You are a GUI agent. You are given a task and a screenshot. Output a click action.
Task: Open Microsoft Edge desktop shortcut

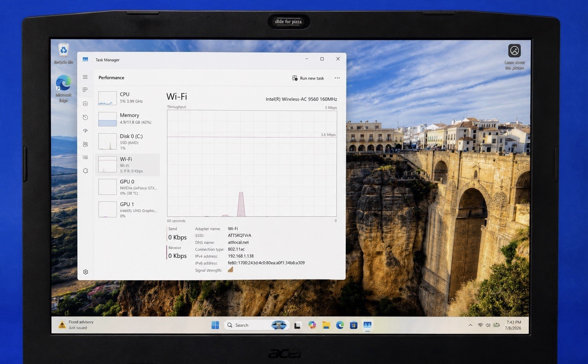64,89
